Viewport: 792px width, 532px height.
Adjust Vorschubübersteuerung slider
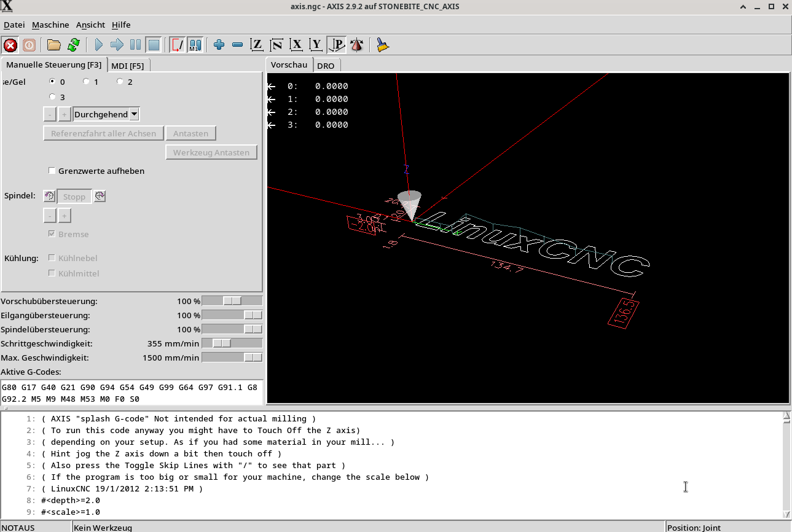pos(232,301)
